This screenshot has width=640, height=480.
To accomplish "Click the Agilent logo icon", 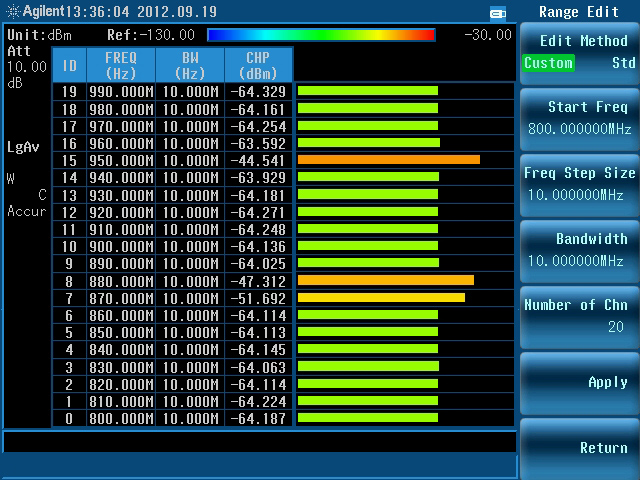I will tap(13, 12).
